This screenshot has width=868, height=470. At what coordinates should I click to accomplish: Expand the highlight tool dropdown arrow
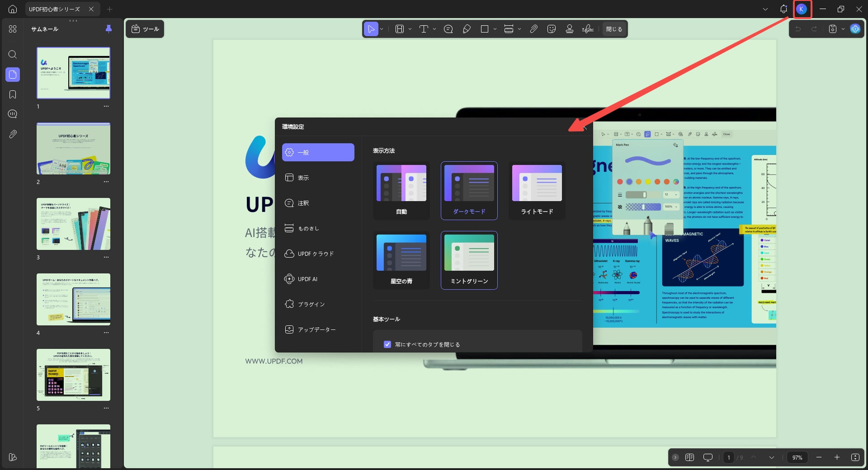(410, 29)
